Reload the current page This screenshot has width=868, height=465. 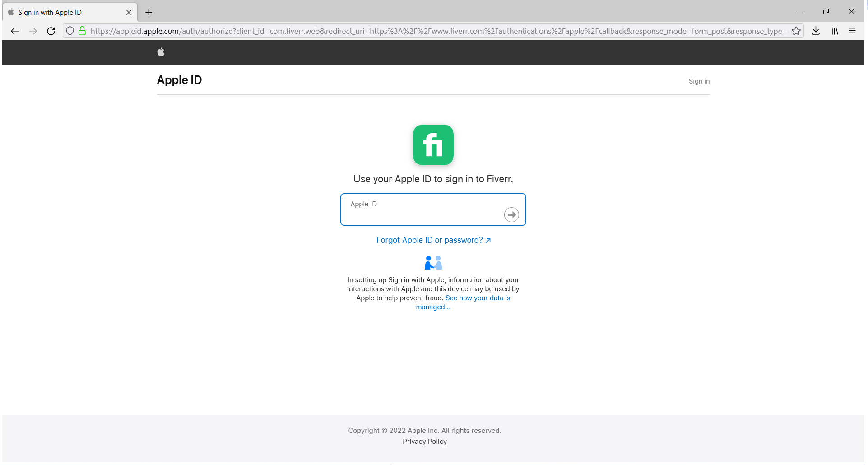(51, 31)
